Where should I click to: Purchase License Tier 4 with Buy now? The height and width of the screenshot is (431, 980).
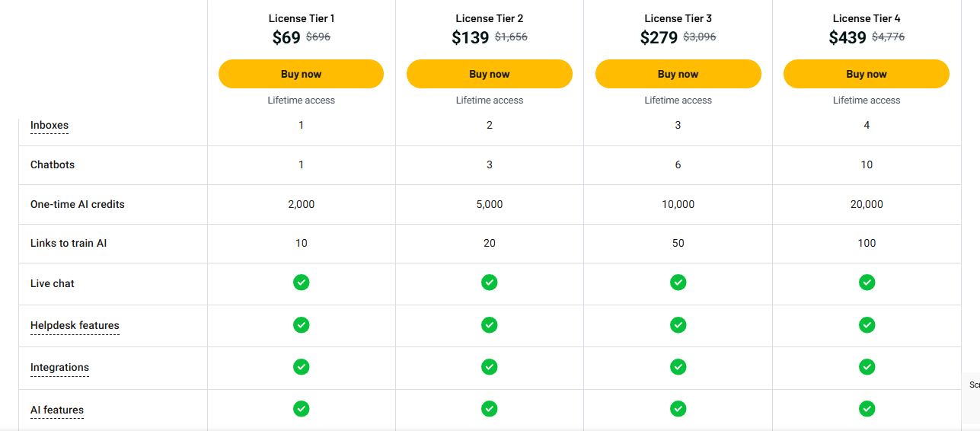click(x=866, y=74)
